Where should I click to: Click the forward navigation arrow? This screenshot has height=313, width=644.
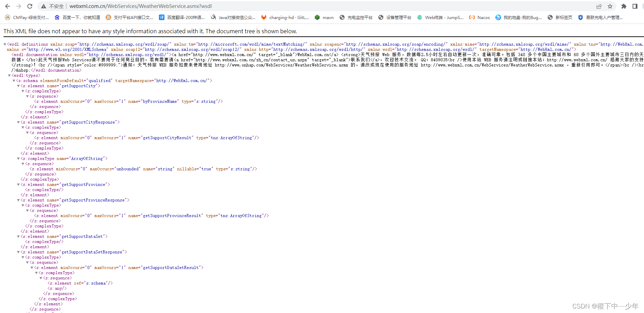coord(19,6)
